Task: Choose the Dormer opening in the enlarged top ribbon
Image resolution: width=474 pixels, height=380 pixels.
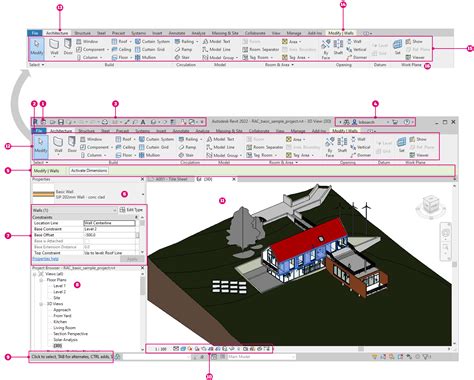Action: (x=356, y=57)
